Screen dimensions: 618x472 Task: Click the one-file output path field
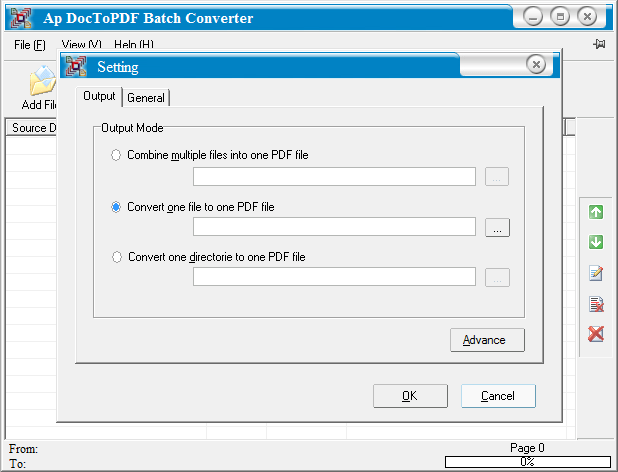[334, 227]
